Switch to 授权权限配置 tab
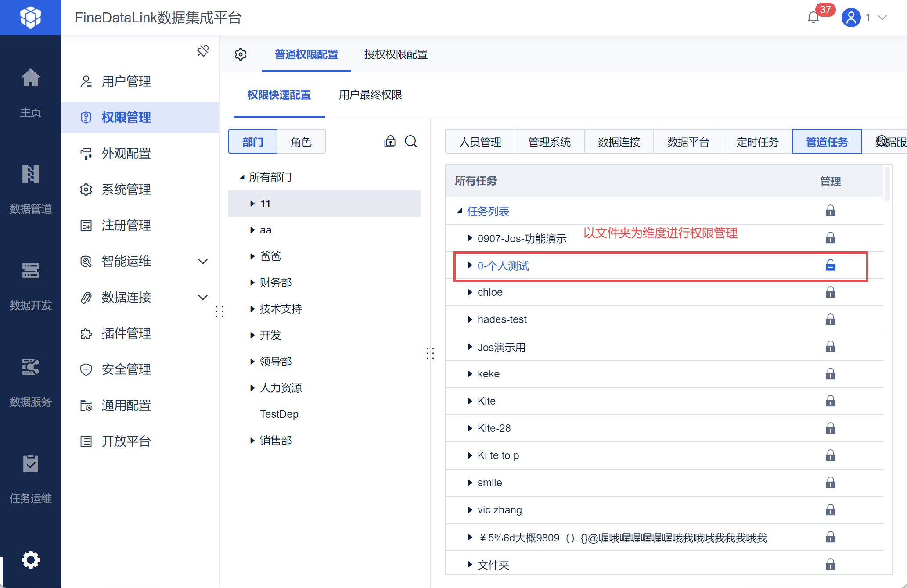This screenshot has height=588, width=907. point(396,54)
